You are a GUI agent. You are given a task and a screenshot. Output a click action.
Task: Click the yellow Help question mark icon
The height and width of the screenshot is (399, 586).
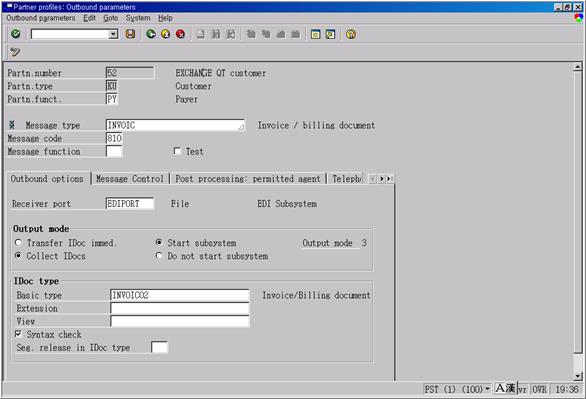[x=351, y=34]
